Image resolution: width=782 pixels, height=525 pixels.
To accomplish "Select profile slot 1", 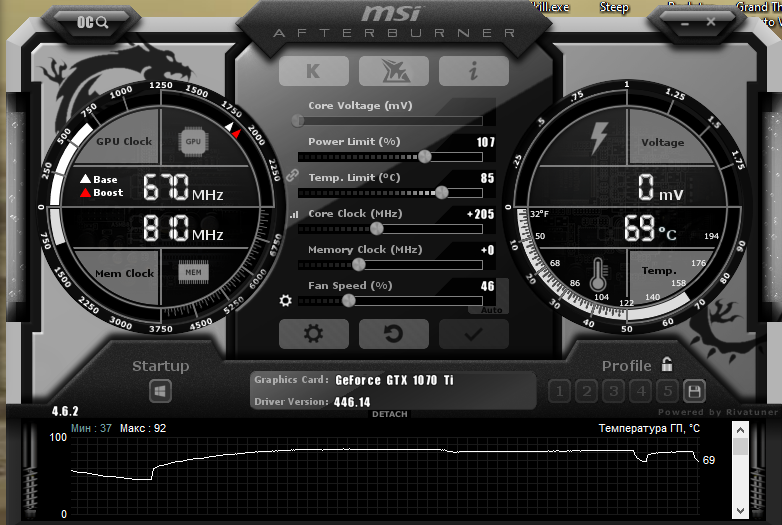I will 560,391.
